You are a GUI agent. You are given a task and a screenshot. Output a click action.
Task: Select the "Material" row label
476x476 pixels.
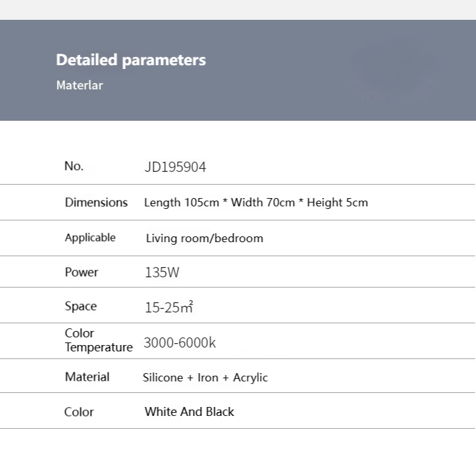tap(87, 377)
